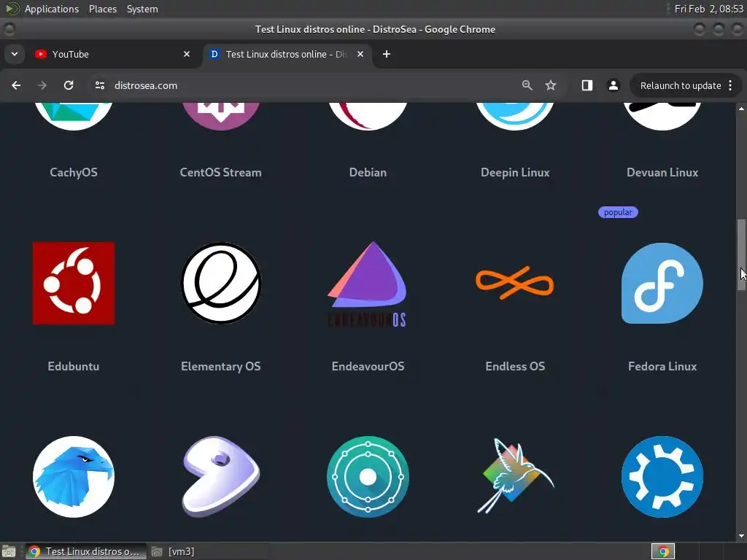
Task: View site information icon in address bar
Action: (x=99, y=85)
